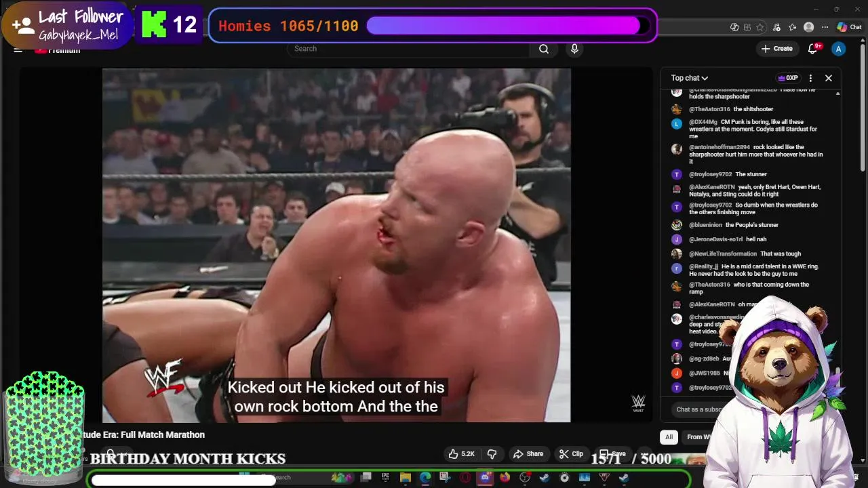Click @blueninion 'the People's stunner' message
The height and width of the screenshot is (488, 868).
pos(734,225)
